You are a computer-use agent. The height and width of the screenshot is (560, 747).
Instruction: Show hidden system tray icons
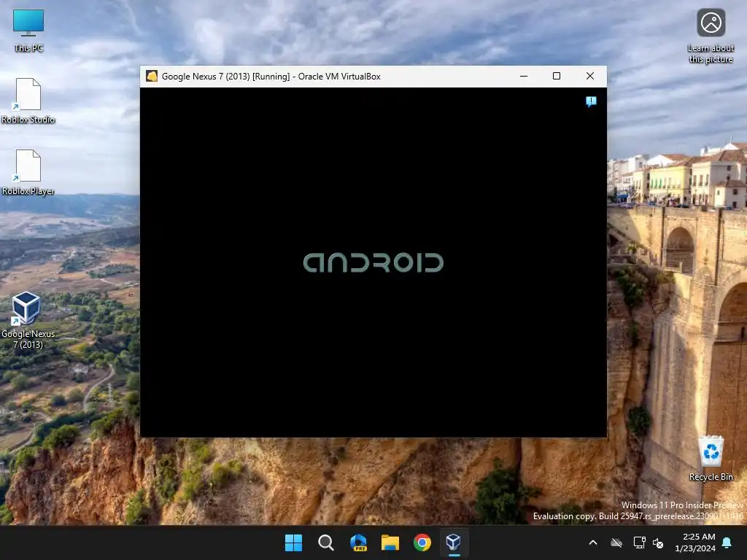[593, 542]
